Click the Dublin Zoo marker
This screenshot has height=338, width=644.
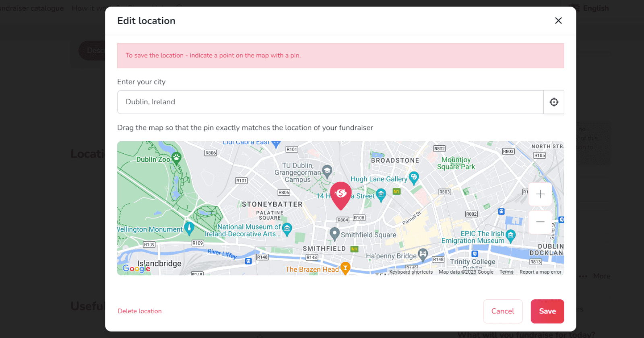coord(176,158)
